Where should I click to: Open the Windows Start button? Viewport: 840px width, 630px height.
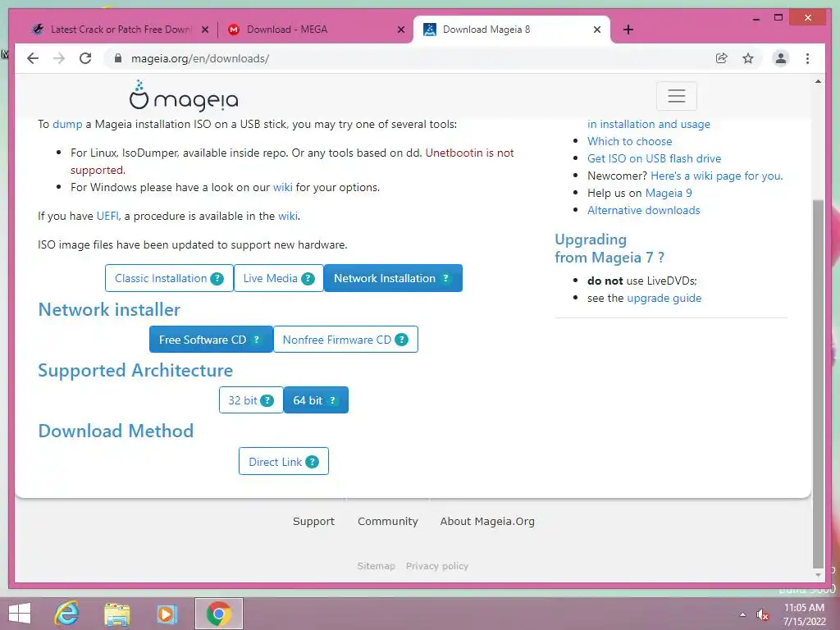[x=20, y=614]
